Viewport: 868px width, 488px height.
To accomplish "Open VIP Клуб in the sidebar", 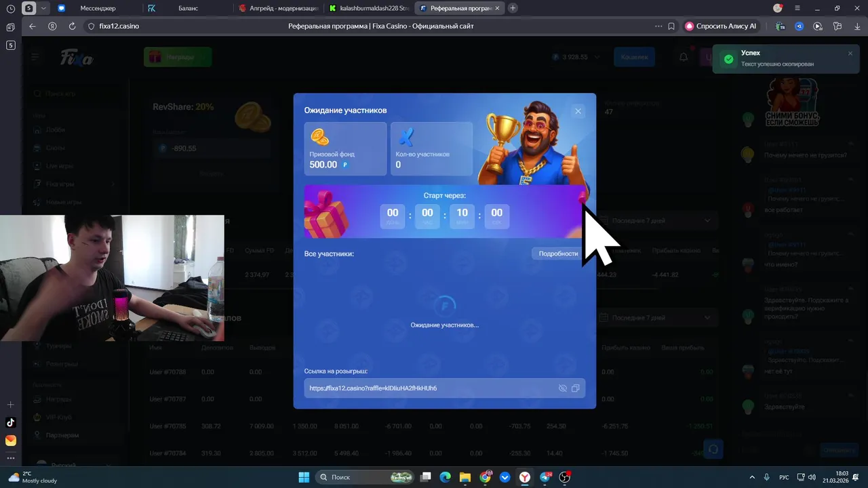I will (58, 417).
